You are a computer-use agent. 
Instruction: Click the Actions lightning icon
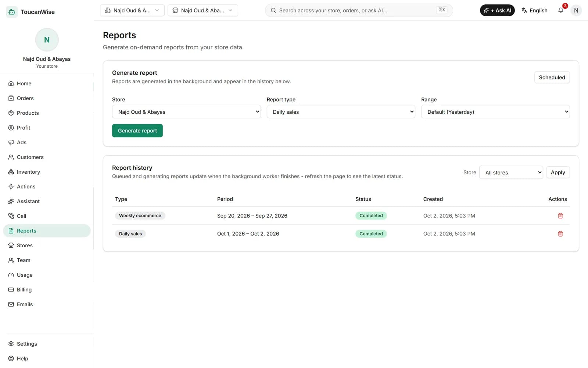click(x=11, y=187)
